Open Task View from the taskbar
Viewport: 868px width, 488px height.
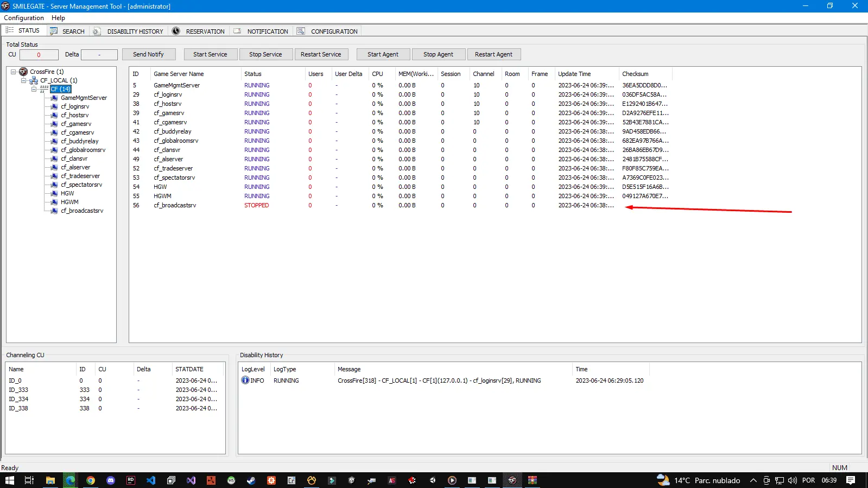tap(29, 480)
